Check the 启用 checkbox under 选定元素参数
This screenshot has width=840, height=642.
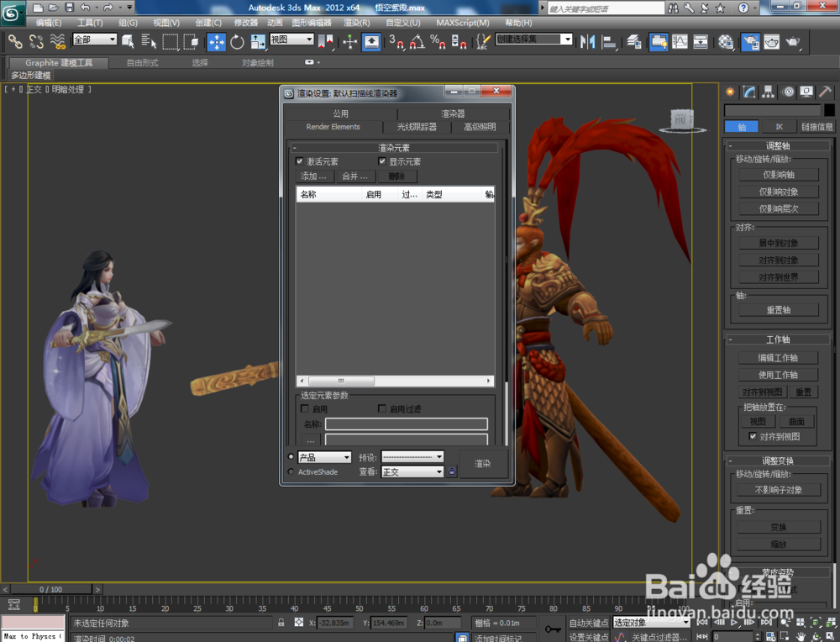(305, 408)
